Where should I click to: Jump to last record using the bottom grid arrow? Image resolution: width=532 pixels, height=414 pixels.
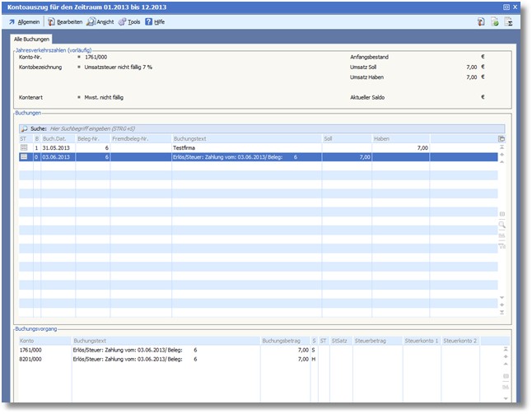tap(502, 313)
